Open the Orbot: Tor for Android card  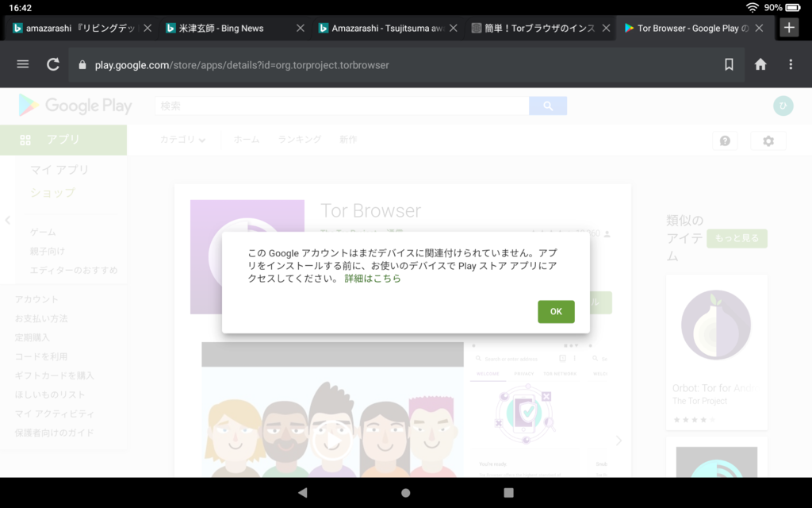[x=717, y=352]
